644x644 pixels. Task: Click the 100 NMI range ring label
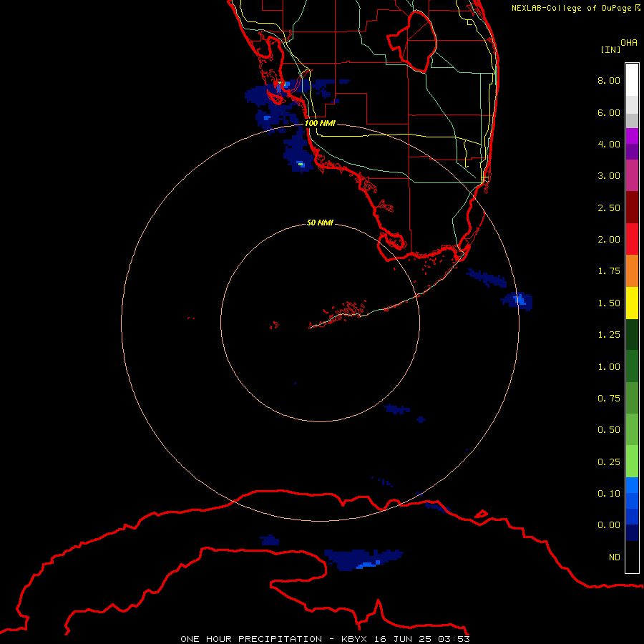[x=320, y=123]
